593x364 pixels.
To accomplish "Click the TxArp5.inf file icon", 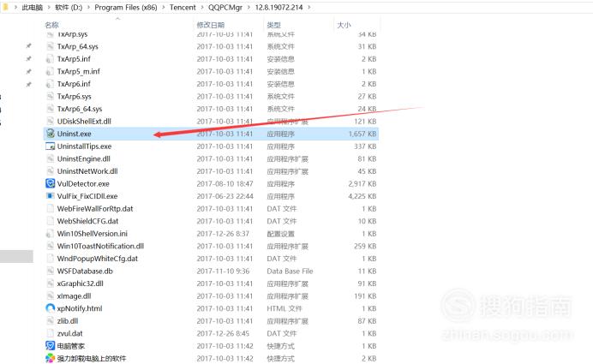I will [x=50, y=59].
